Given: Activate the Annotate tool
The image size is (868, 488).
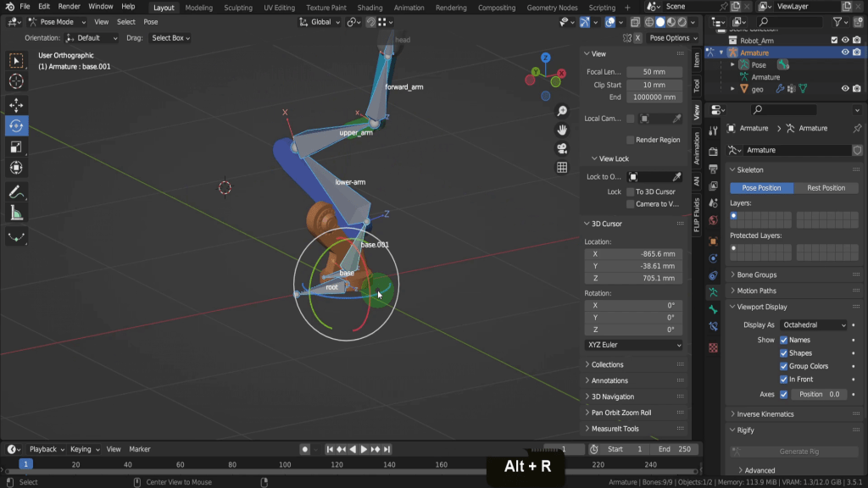Looking at the screenshot, I should pyautogui.click(x=16, y=192).
